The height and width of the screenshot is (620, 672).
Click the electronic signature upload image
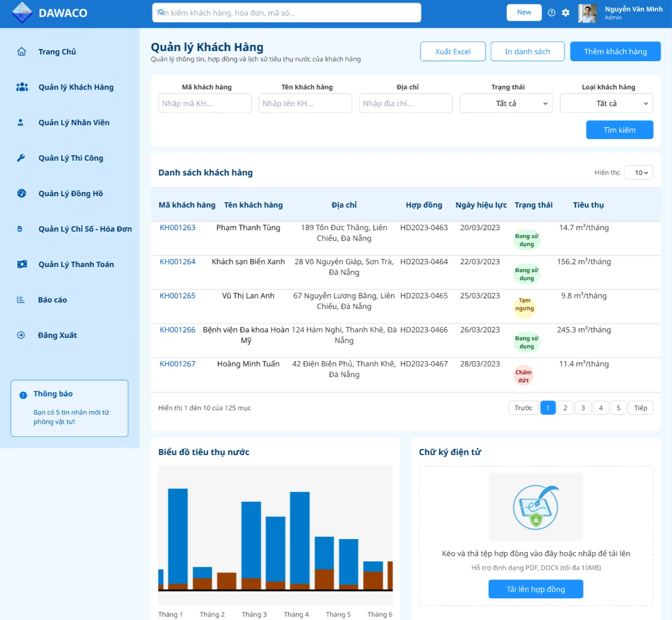(x=536, y=507)
